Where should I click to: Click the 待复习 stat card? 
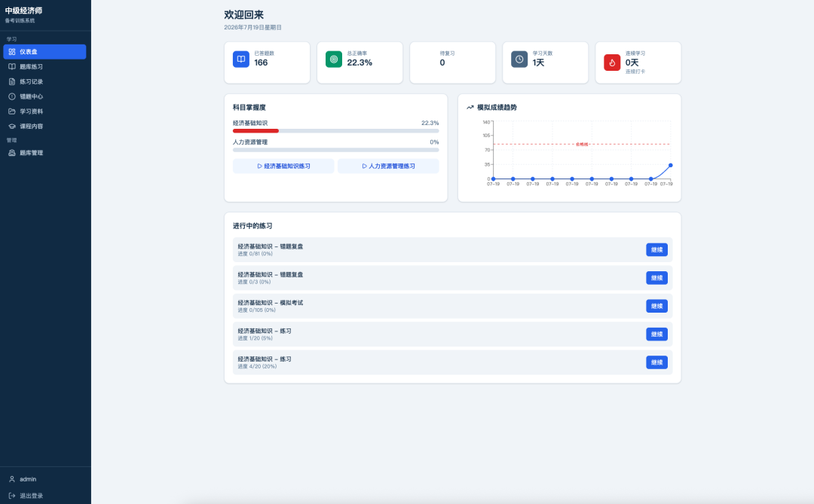[453, 63]
